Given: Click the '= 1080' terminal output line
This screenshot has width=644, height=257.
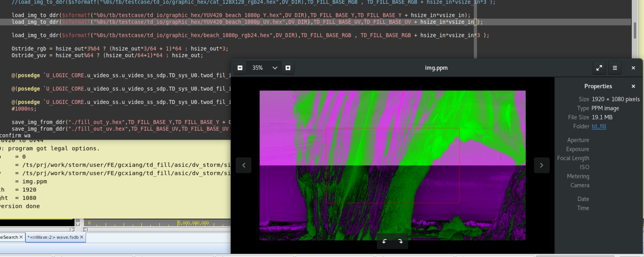Looking at the screenshot, I should pos(25,198).
